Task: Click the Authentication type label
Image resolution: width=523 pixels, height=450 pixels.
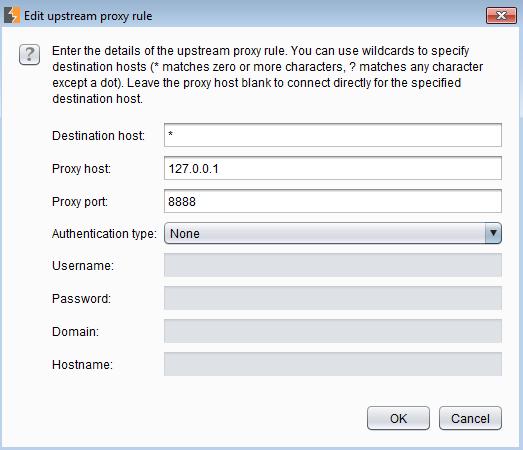Action: click(104, 234)
